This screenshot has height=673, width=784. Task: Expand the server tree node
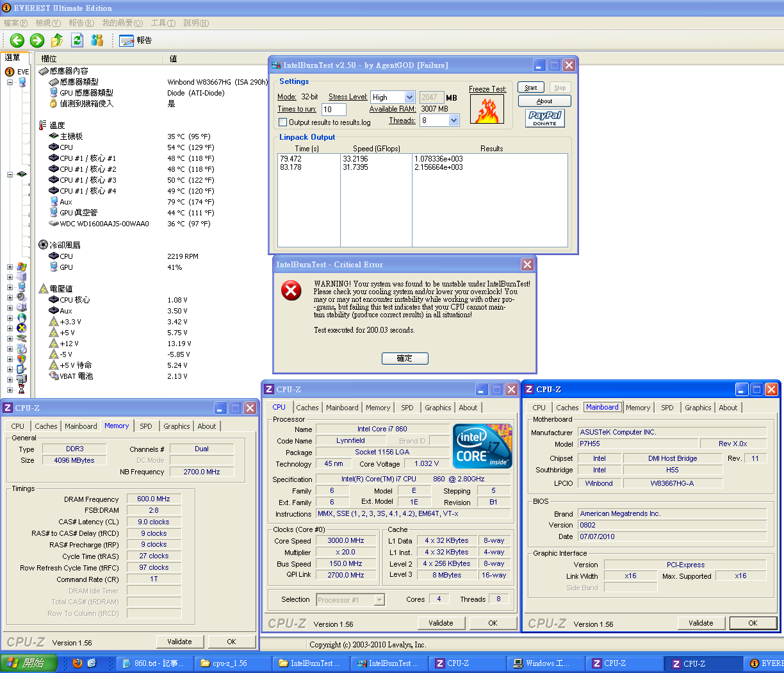tap(10, 277)
